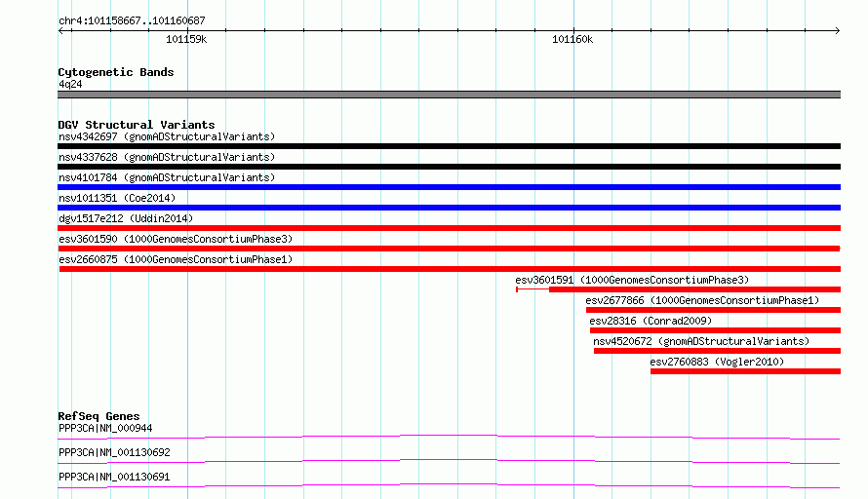Open variant nsv4337628 (gnomADStructuralVariants) label
The height and width of the screenshot is (499, 868).
pyautogui.click(x=167, y=157)
